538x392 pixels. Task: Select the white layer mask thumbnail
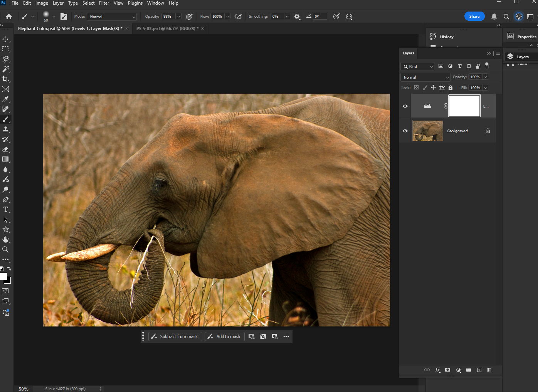pyautogui.click(x=464, y=106)
